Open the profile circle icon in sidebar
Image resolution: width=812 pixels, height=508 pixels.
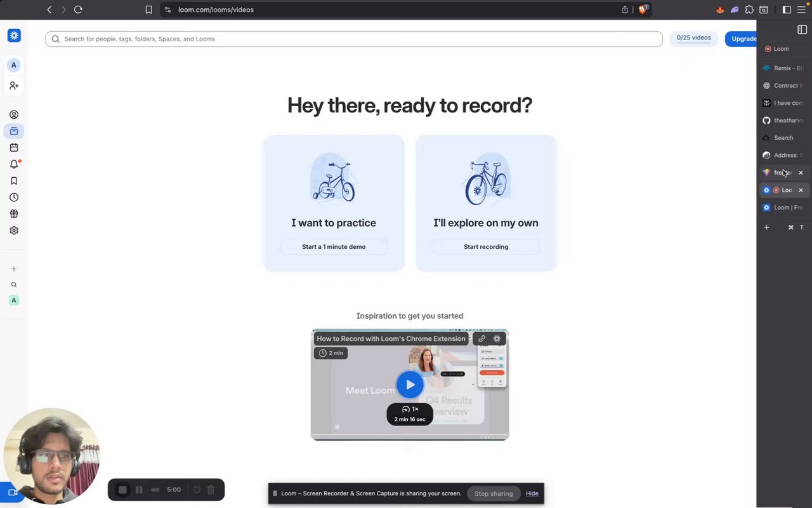pos(14,115)
